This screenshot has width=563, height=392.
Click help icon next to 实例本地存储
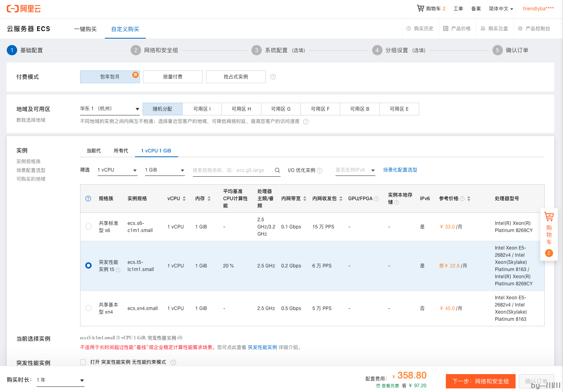(x=396, y=203)
